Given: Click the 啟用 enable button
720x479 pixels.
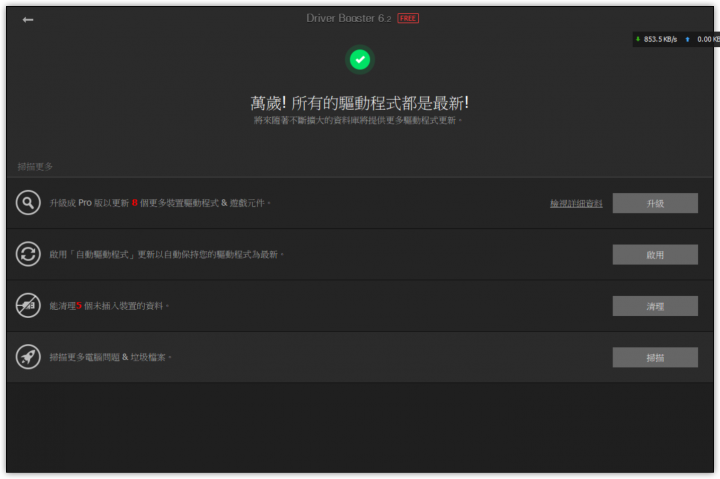Looking at the screenshot, I should [655, 254].
